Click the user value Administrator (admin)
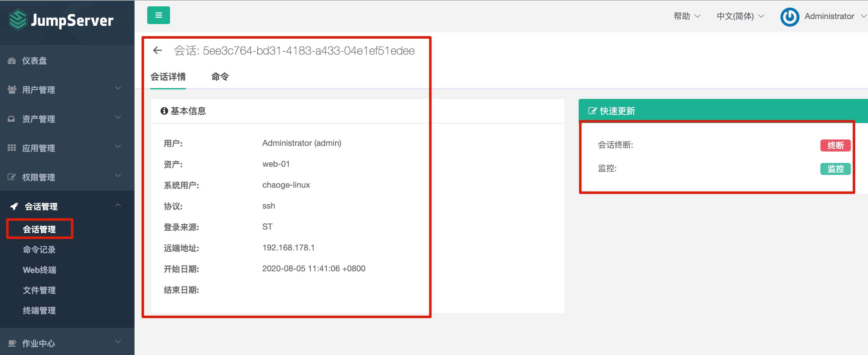This screenshot has width=868, height=355. (x=302, y=143)
